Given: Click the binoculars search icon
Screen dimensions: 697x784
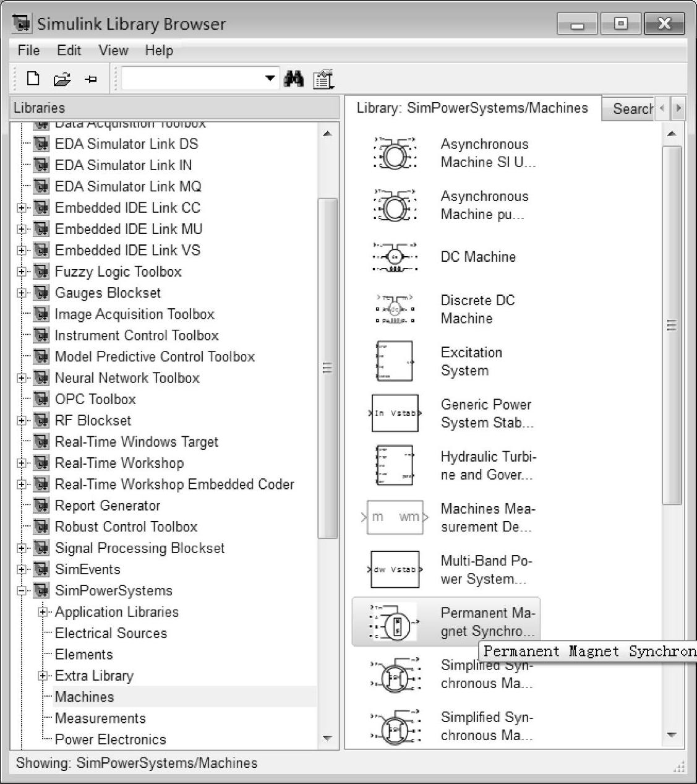Looking at the screenshot, I should tap(293, 79).
